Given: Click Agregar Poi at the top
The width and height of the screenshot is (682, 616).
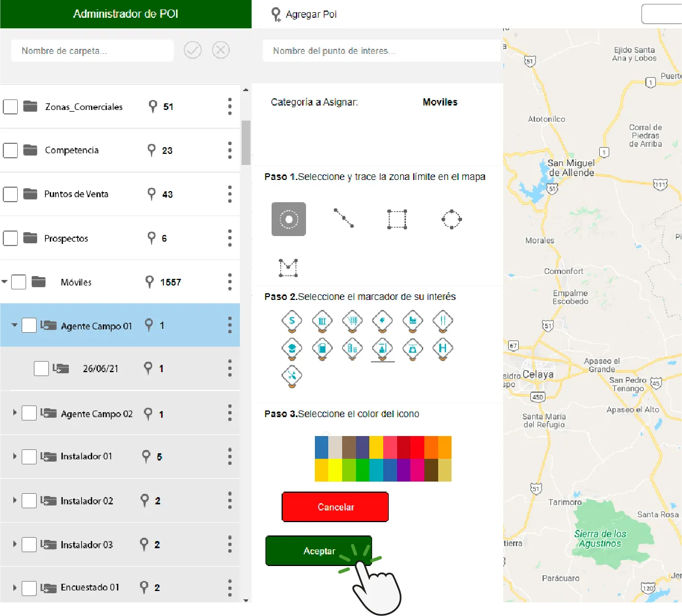Looking at the screenshot, I should point(304,14).
